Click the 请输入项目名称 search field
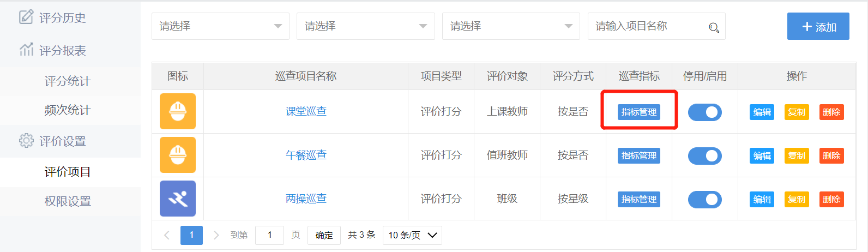 pyautogui.click(x=649, y=26)
